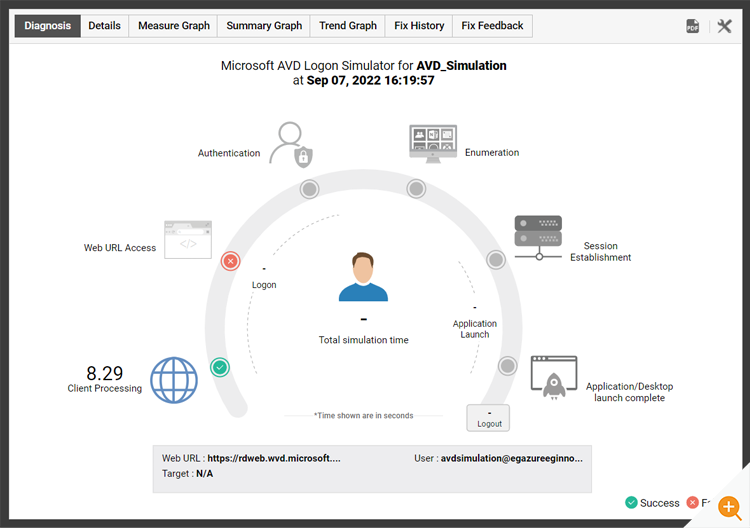Click the 8.29 Client Processing value

tap(105, 373)
